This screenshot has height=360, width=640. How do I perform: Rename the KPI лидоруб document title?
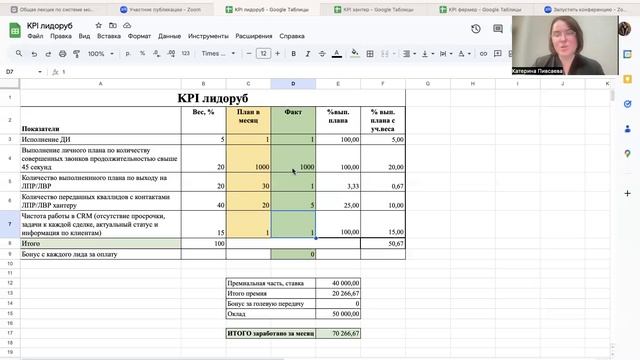point(49,25)
